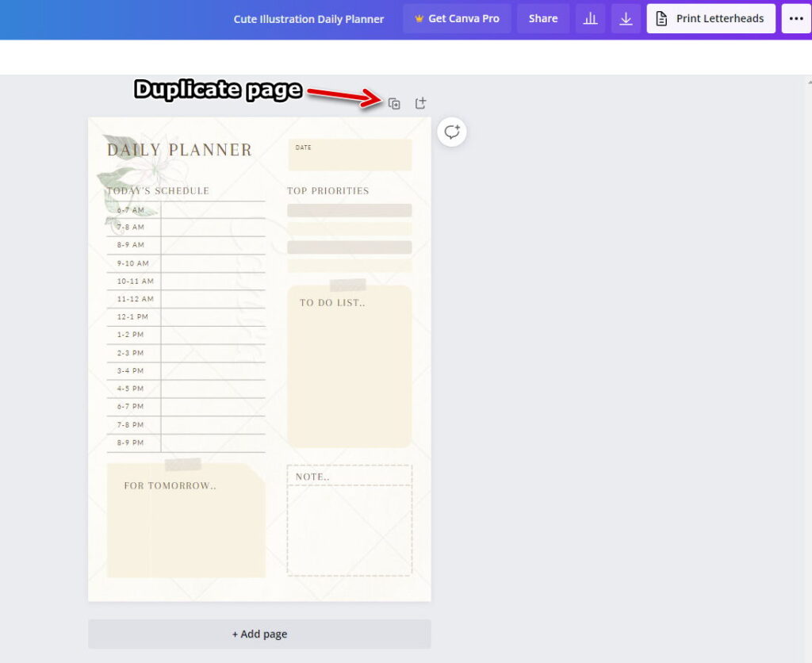Select the DAILY PLANNER heading text
The height and width of the screenshot is (663, 812).
click(x=178, y=149)
